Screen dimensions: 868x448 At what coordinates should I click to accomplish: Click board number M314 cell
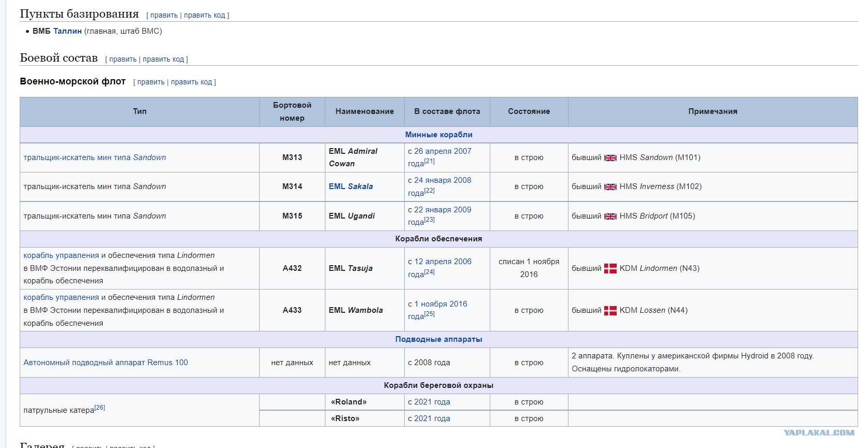(x=292, y=186)
